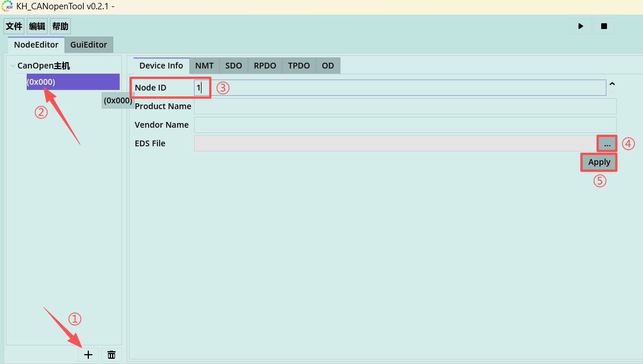Open the 帮助 menu

click(x=60, y=26)
